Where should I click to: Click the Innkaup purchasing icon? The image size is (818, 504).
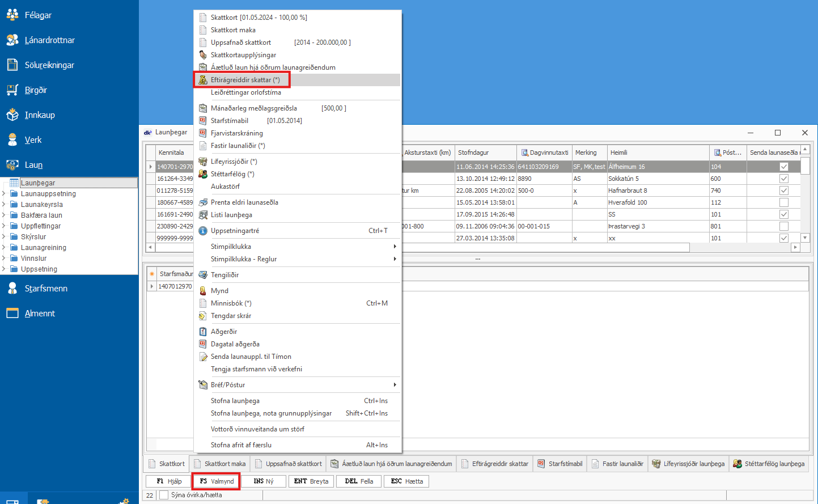[x=12, y=115]
